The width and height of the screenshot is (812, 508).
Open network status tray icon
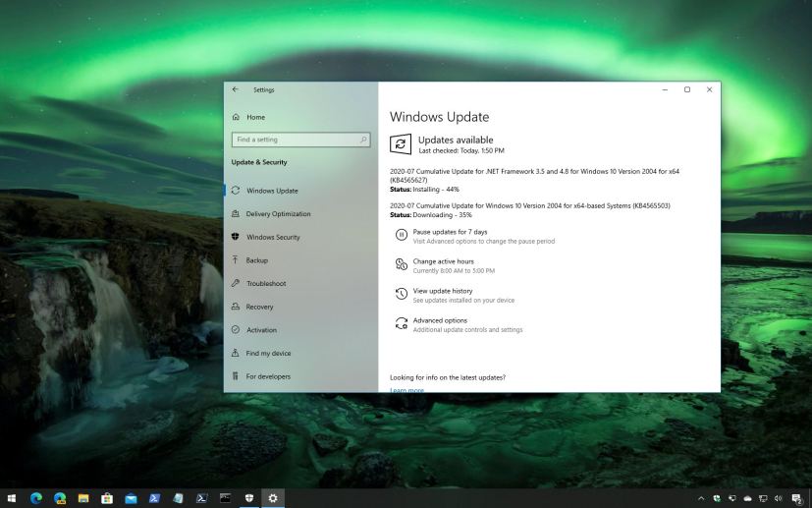point(763,499)
